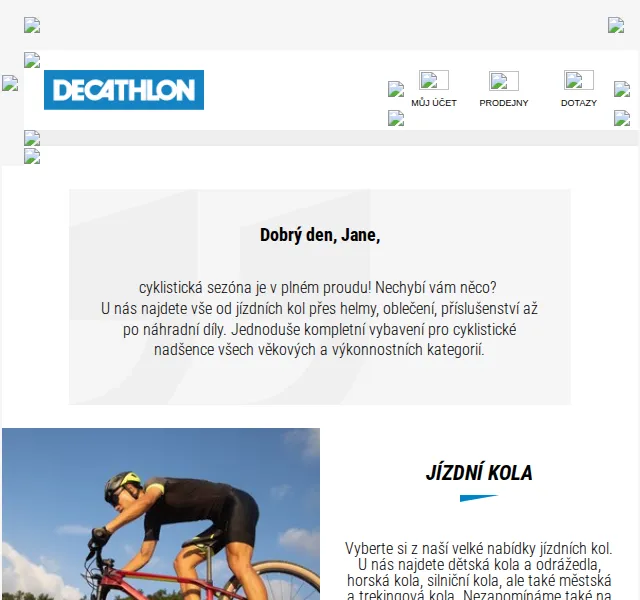Click the JÍZDNÍ KOLA heading
The width and height of the screenshot is (640, 600).
(x=479, y=473)
